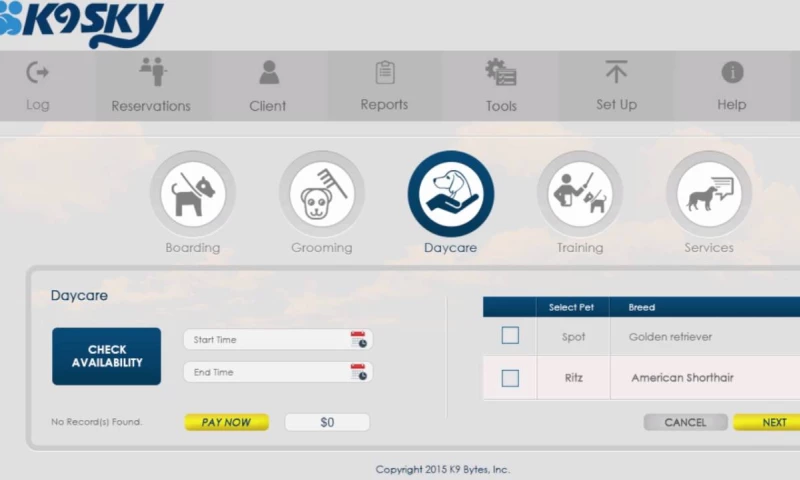The width and height of the screenshot is (800, 480).
Task: Open the Help info icon
Action: pyautogui.click(x=732, y=72)
